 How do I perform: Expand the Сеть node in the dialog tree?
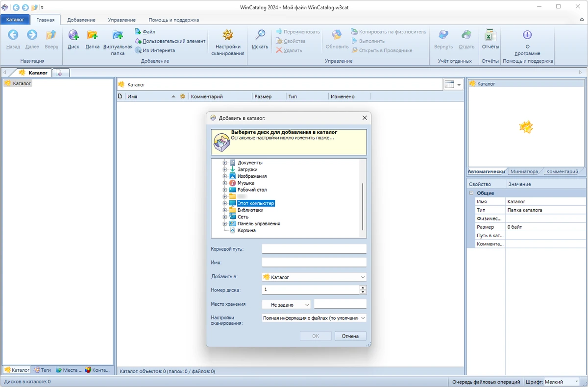pos(225,217)
